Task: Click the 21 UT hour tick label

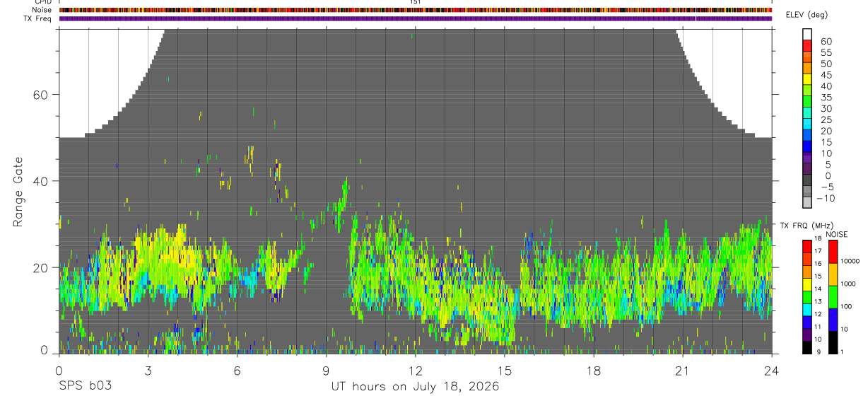Action: pos(683,371)
